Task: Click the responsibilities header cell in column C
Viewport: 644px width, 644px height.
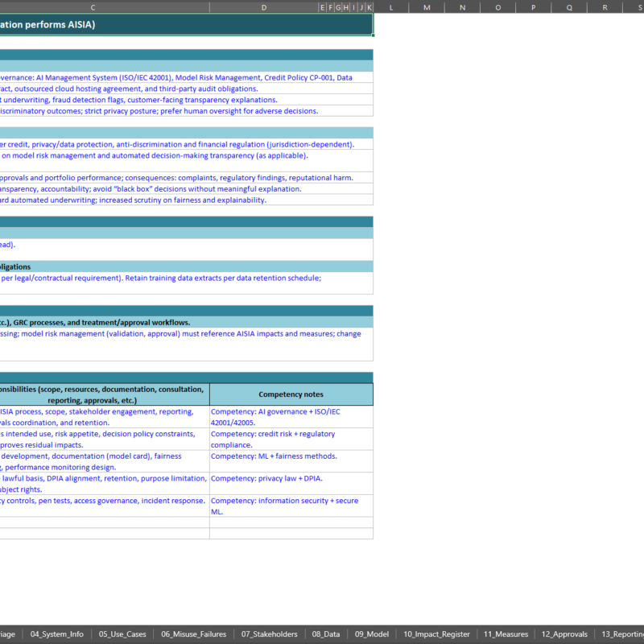Action: 105,394
